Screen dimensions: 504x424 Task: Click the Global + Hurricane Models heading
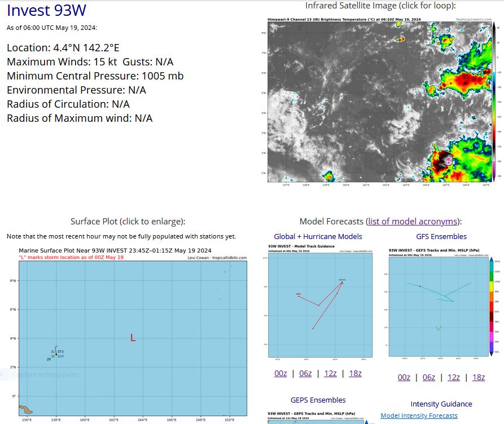pyautogui.click(x=318, y=236)
